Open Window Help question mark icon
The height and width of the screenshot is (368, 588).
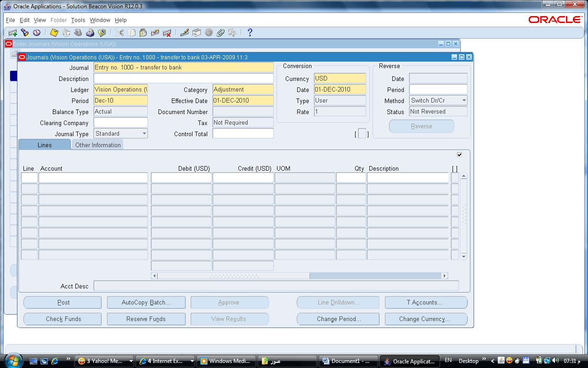(250, 33)
